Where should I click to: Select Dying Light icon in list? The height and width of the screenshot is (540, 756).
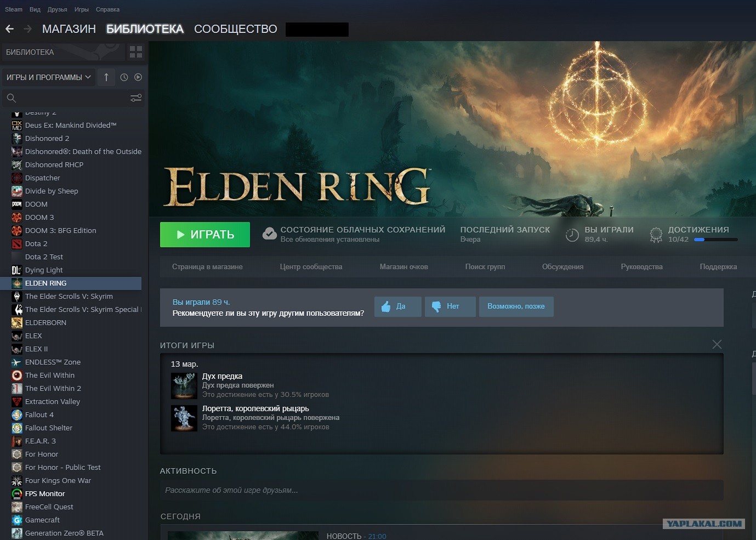tap(17, 270)
